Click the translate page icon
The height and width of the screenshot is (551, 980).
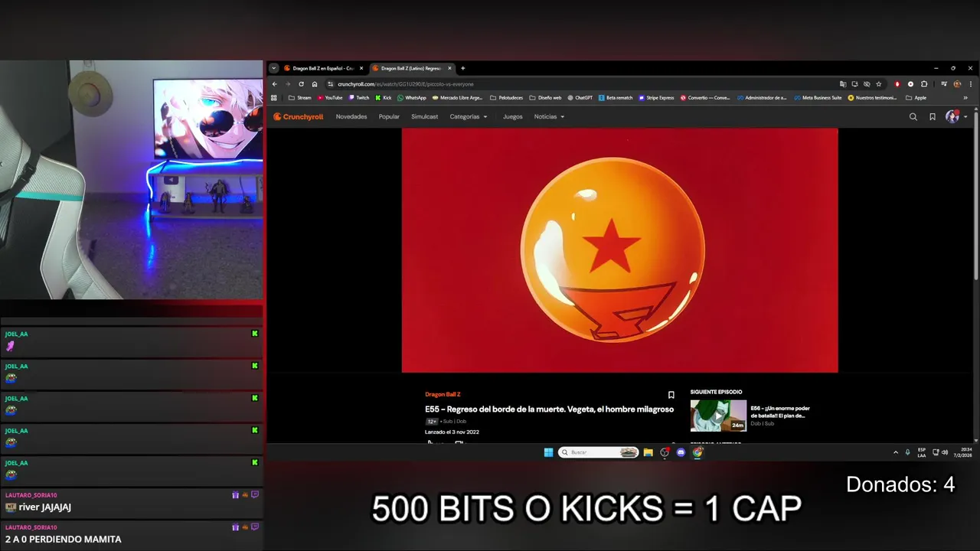click(x=843, y=84)
